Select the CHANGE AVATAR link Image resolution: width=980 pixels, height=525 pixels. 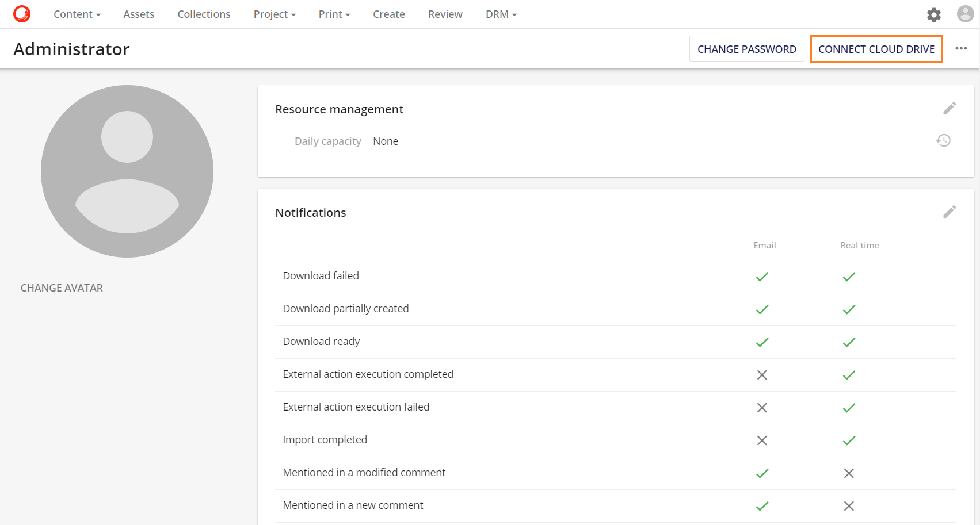(62, 288)
